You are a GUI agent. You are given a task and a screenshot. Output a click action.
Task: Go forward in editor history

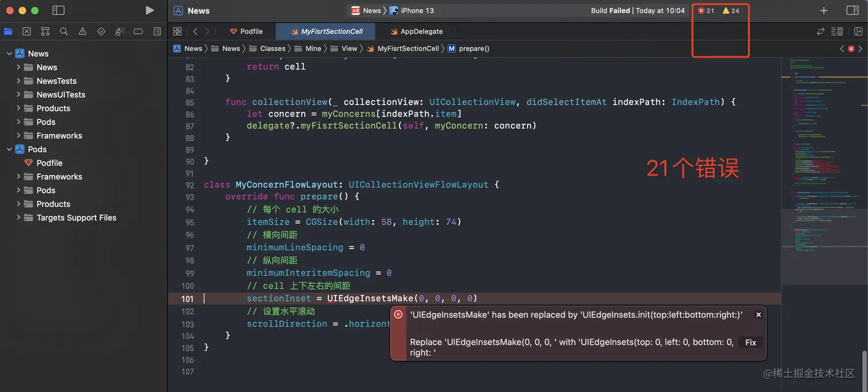click(207, 32)
